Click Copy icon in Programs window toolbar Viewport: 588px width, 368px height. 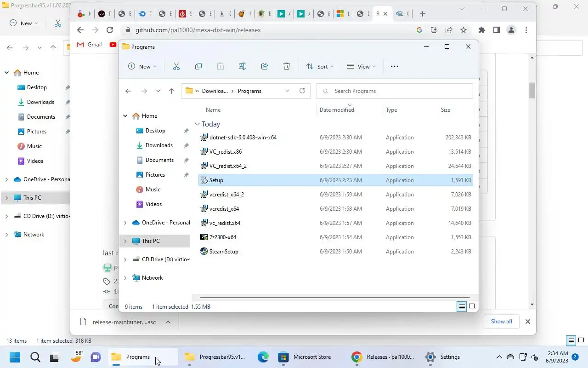[x=198, y=67]
